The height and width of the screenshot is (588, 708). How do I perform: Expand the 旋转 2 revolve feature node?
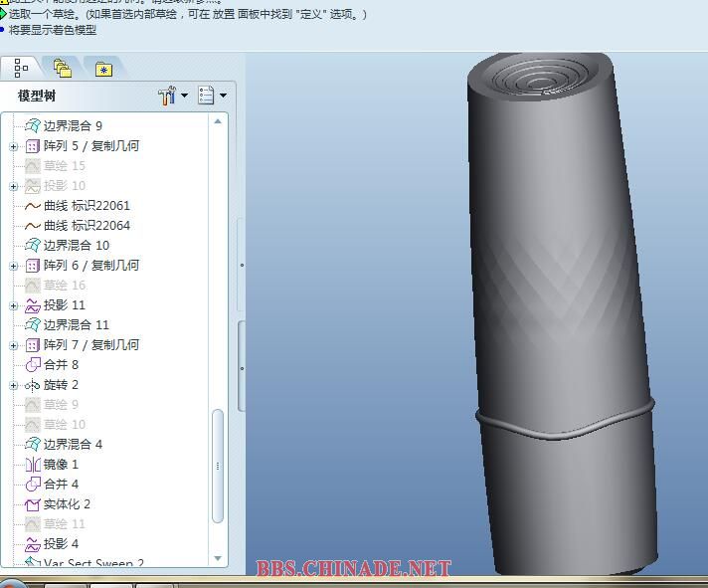[x=14, y=385]
